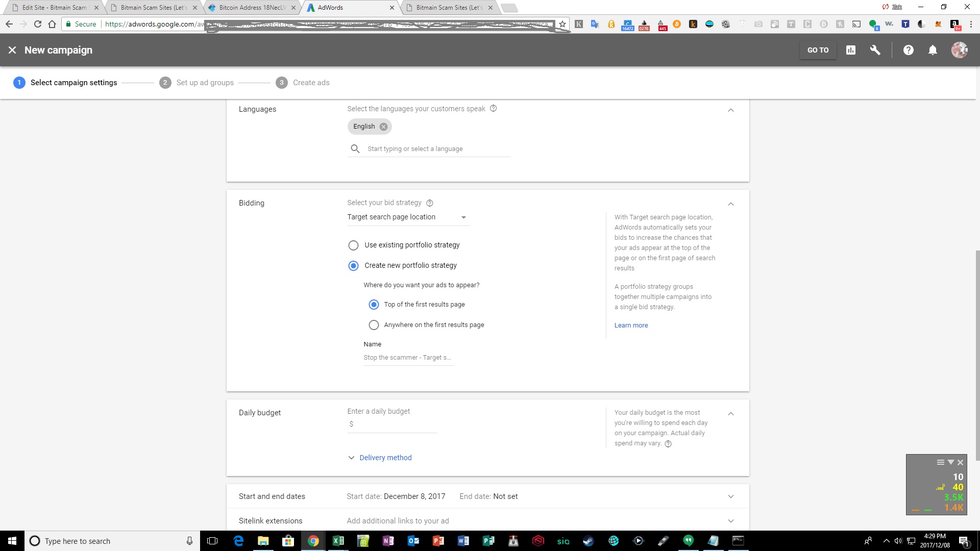Open the floating widget hamburger menu
The image size is (980, 551).
pyautogui.click(x=940, y=463)
